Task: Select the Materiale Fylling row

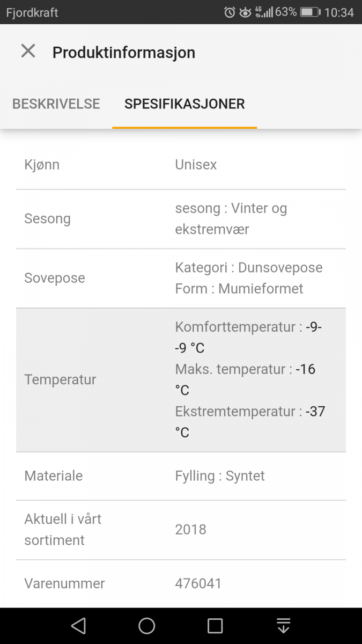Action: pos(181,476)
